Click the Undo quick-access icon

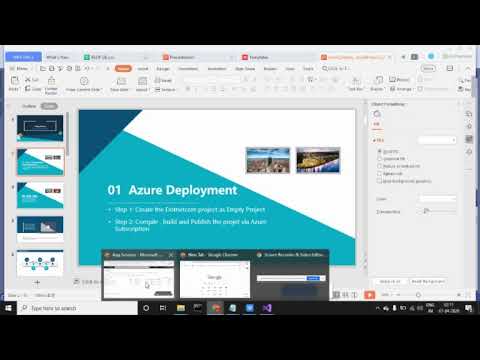click(87, 69)
